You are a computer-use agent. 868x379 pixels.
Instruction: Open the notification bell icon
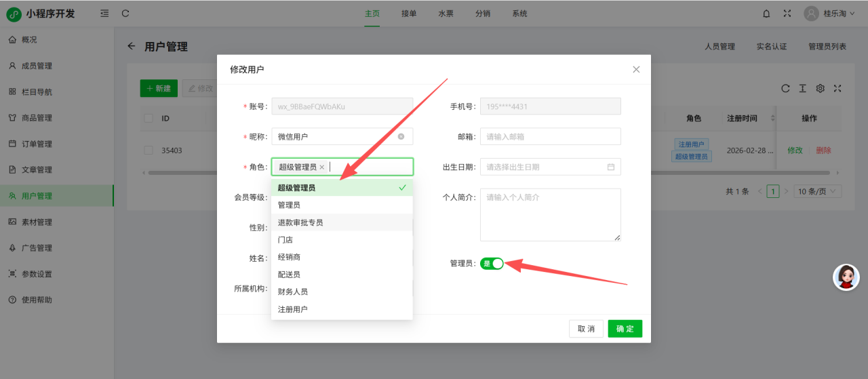click(767, 14)
